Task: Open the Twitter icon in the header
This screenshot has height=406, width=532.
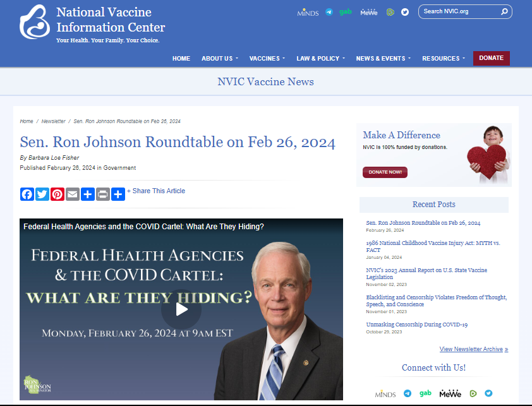Action: [x=405, y=12]
